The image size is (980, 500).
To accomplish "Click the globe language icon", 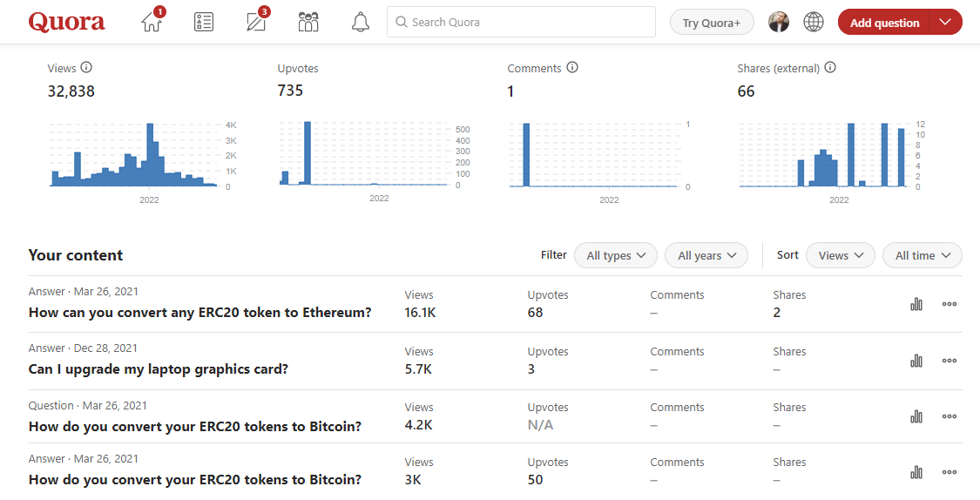I will 814,23.
